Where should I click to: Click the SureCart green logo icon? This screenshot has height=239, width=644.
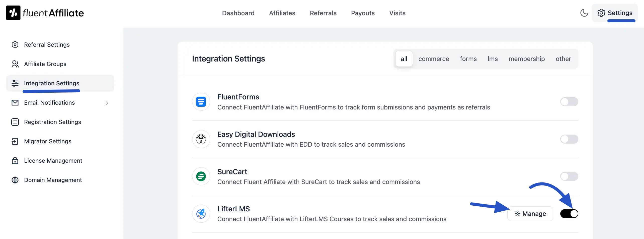pyautogui.click(x=201, y=176)
